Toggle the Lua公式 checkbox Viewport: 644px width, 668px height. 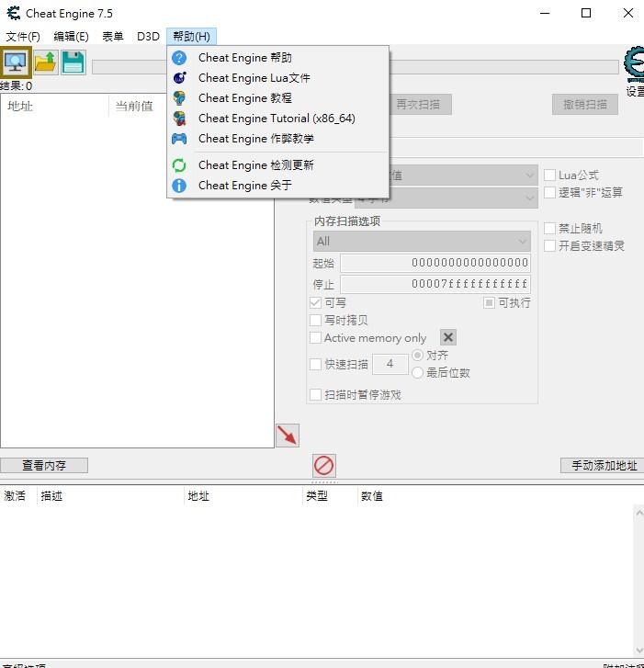point(550,175)
